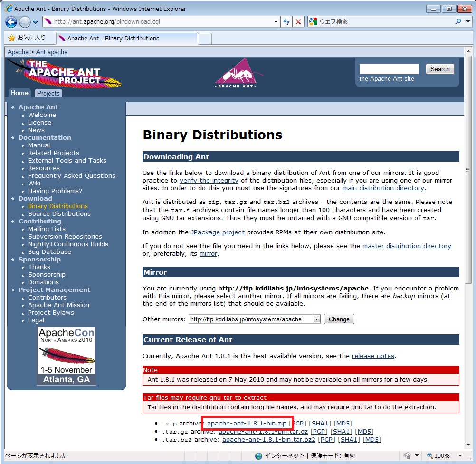Open the Contributors sidebar link

(47, 297)
